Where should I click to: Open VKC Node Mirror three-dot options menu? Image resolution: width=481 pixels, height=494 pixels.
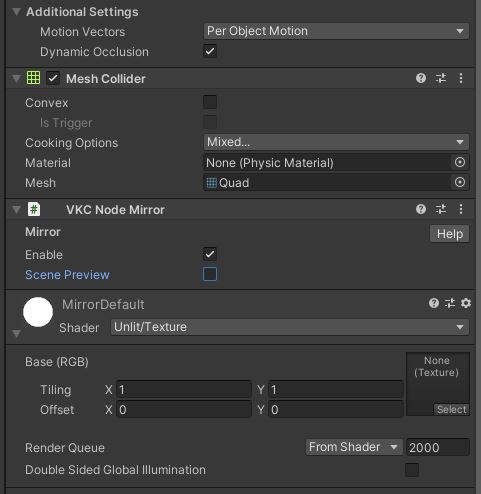click(x=461, y=209)
